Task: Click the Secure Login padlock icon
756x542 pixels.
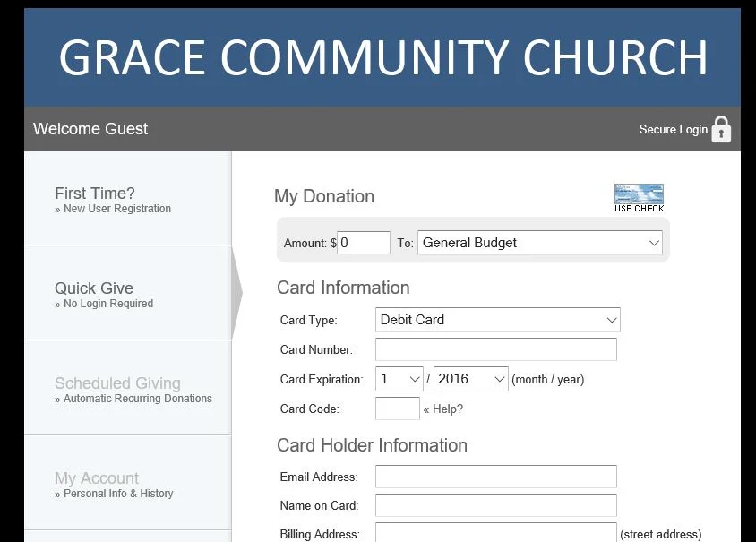Action: tap(721, 129)
